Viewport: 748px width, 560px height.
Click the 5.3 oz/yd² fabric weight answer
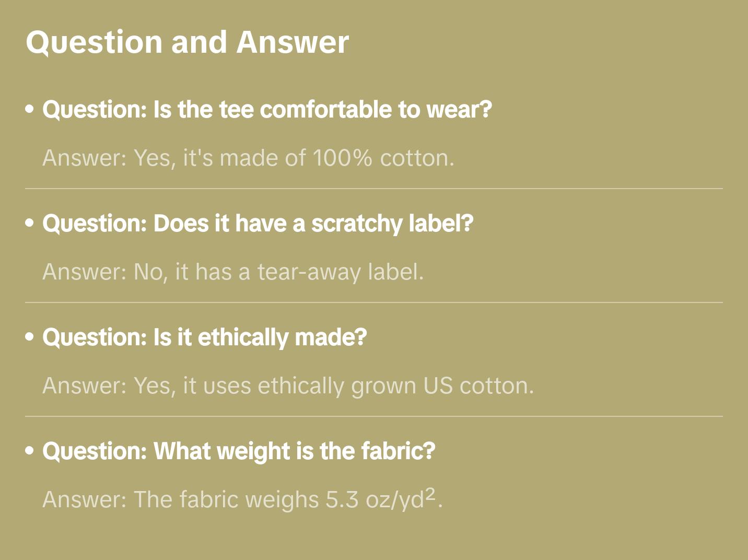[x=242, y=499]
